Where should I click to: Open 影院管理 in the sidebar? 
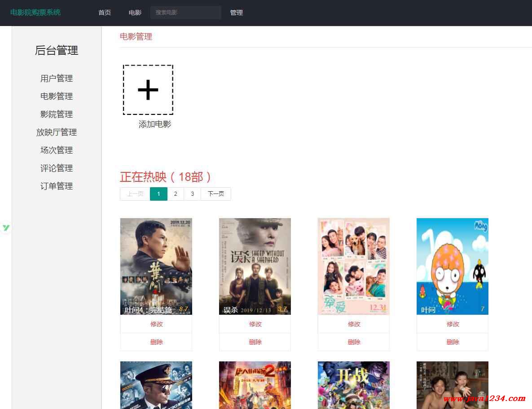[x=56, y=114]
